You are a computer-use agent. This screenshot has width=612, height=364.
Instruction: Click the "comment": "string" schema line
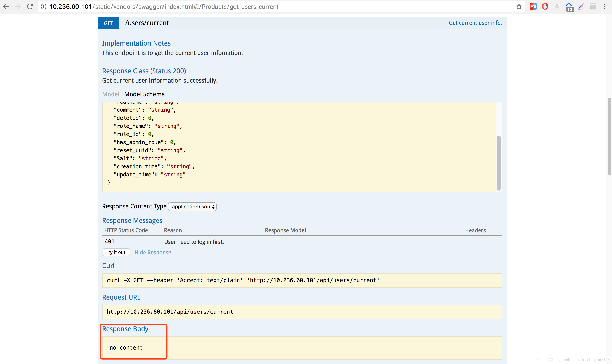(x=145, y=110)
